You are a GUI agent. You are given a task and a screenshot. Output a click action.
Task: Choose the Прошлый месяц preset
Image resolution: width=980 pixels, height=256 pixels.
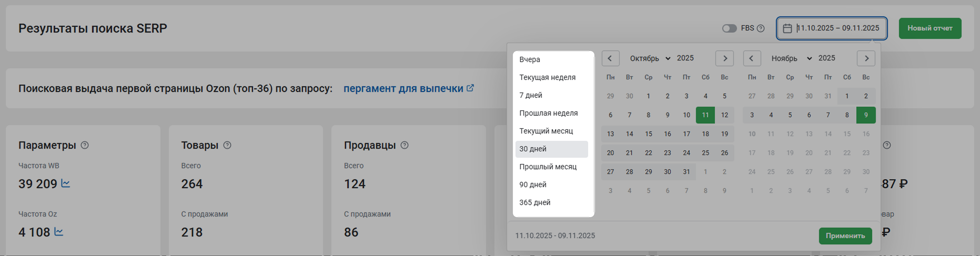548,167
